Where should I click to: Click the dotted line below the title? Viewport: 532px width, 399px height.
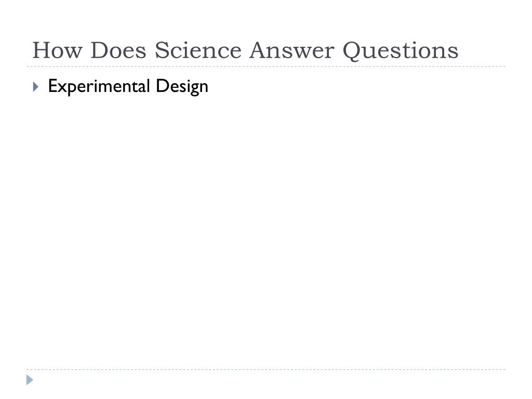tap(266, 66)
